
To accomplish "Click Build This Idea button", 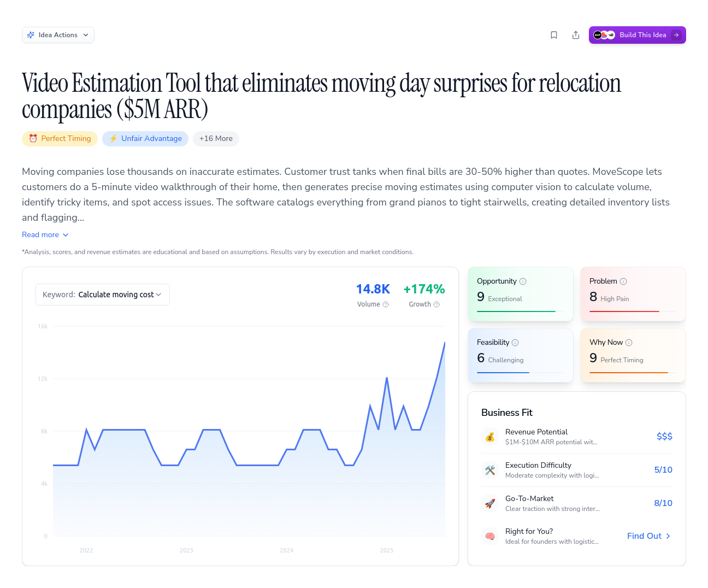I will pos(637,35).
